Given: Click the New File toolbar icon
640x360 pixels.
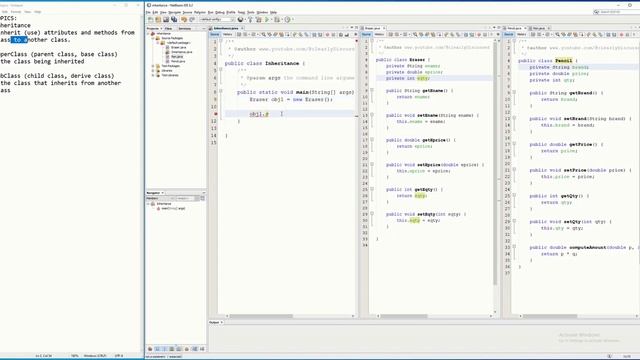Looking at the screenshot, I should pyautogui.click(x=151, y=20).
